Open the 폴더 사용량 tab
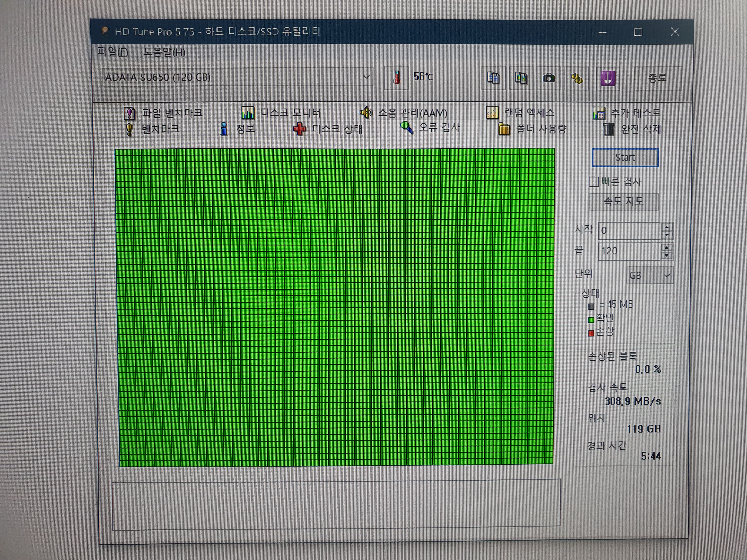Screen dimensions: 747x560 (532, 129)
